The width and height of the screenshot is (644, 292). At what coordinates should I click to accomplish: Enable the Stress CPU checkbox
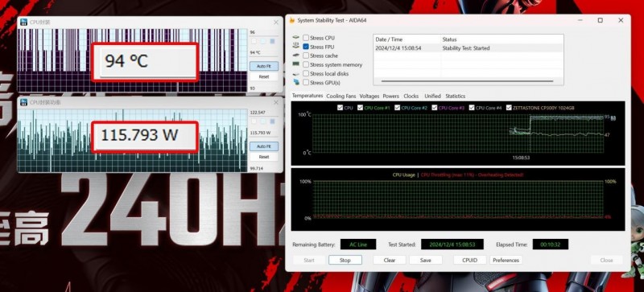(x=306, y=38)
